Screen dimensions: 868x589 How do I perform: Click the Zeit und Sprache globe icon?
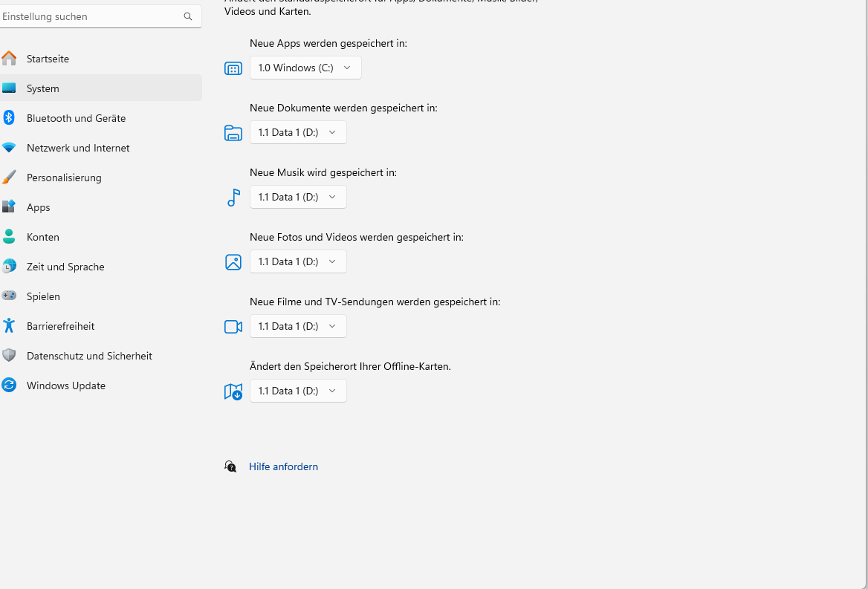(x=9, y=266)
